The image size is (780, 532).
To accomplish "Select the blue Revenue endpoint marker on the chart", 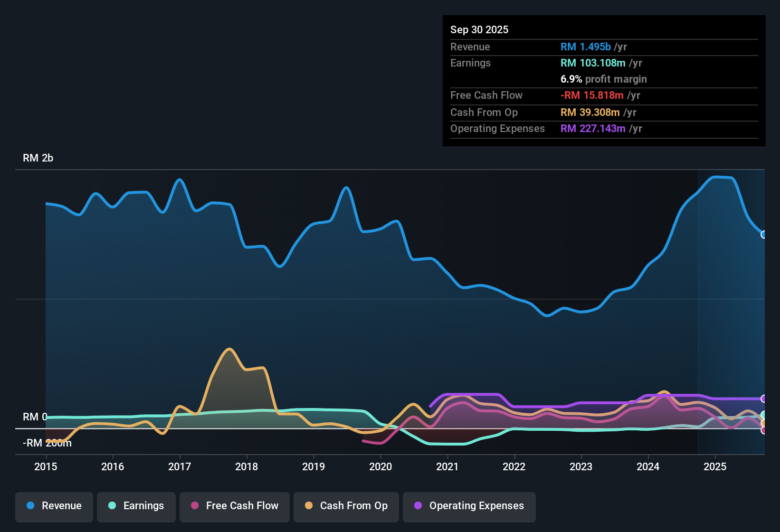I will click(764, 235).
